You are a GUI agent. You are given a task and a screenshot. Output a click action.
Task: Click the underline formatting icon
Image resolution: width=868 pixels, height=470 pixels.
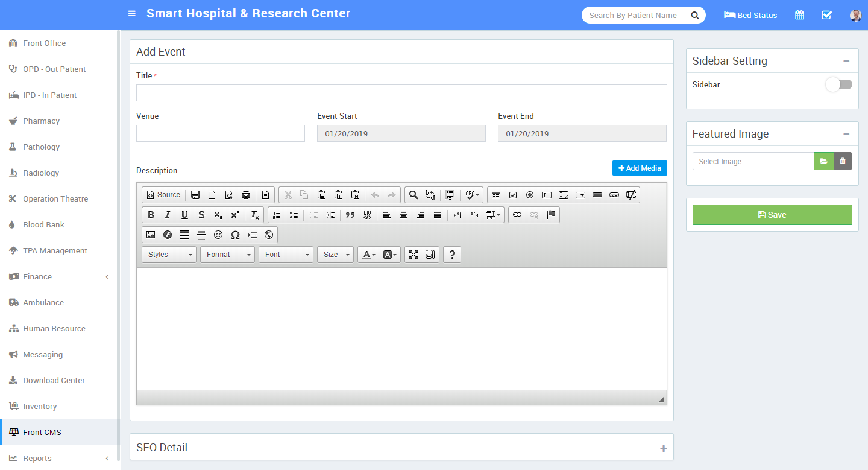click(184, 215)
